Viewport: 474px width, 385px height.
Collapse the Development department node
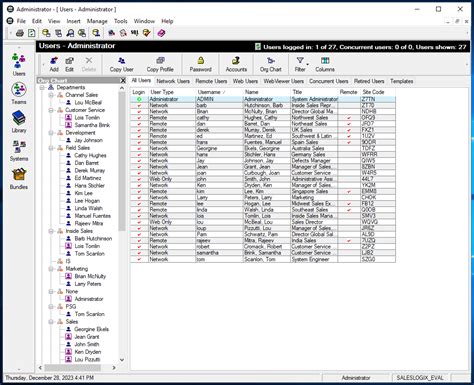tap(51, 133)
